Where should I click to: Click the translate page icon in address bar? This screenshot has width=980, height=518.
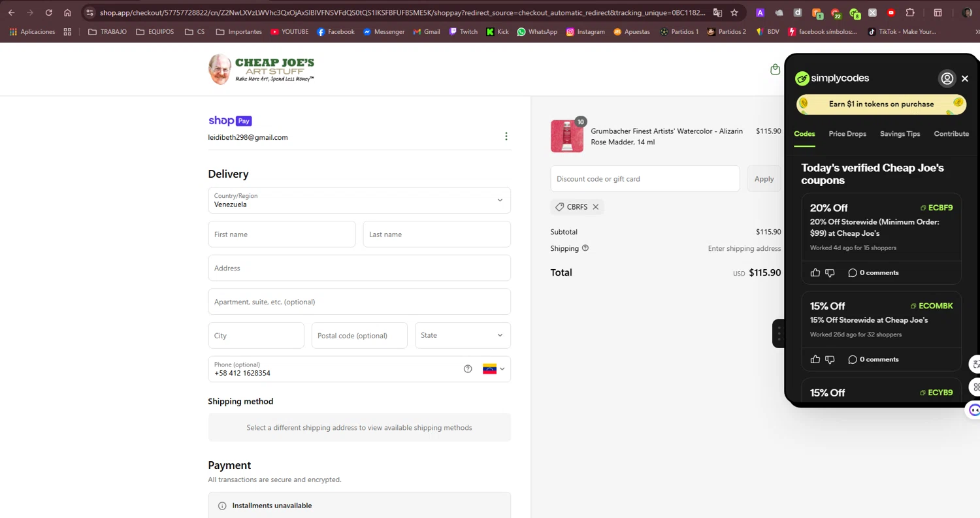tap(717, 12)
